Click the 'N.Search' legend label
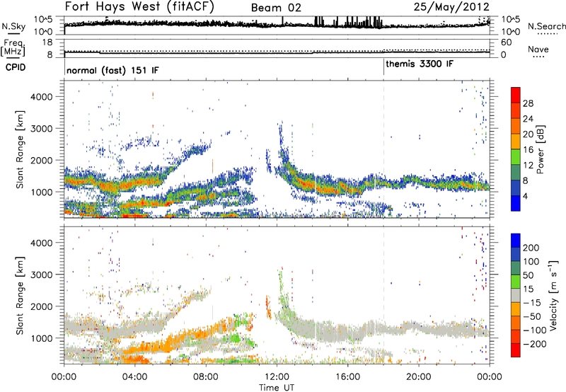566x392 pixels. (546, 26)
